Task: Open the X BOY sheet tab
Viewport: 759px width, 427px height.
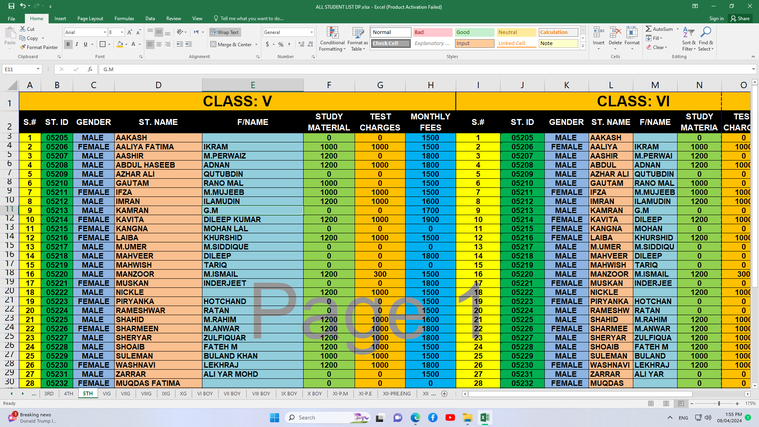Action: coord(314,394)
